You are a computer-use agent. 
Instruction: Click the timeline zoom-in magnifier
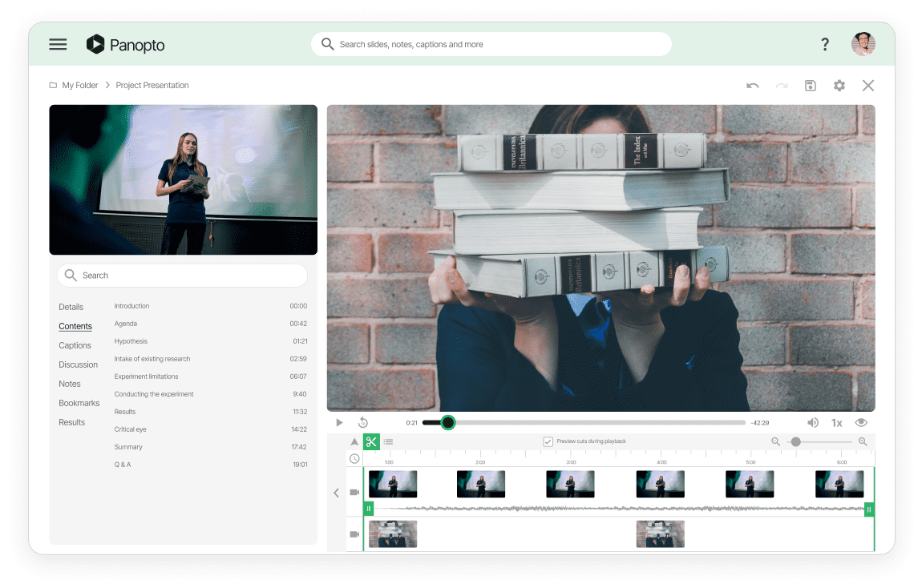863,441
